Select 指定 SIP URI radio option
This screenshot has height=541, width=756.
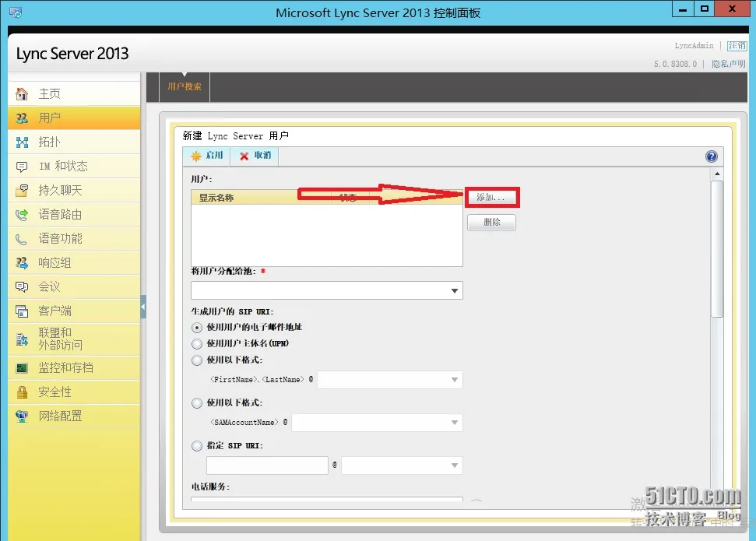point(197,446)
